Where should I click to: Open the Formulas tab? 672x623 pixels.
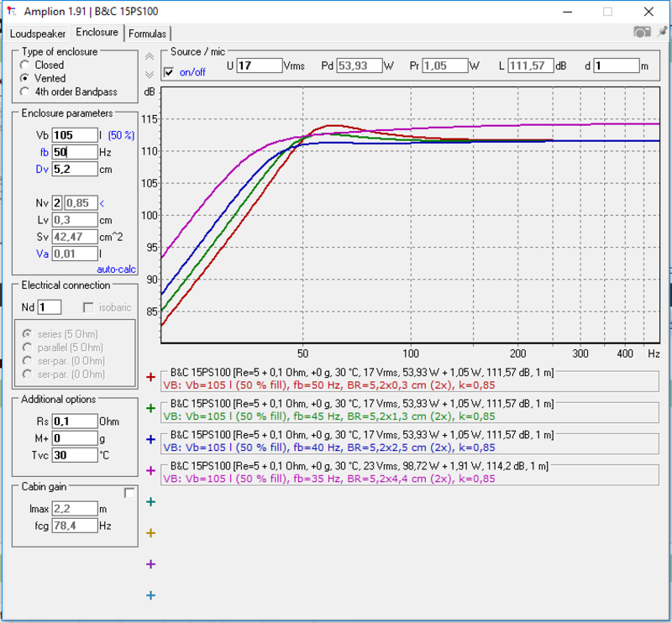point(148,34)
